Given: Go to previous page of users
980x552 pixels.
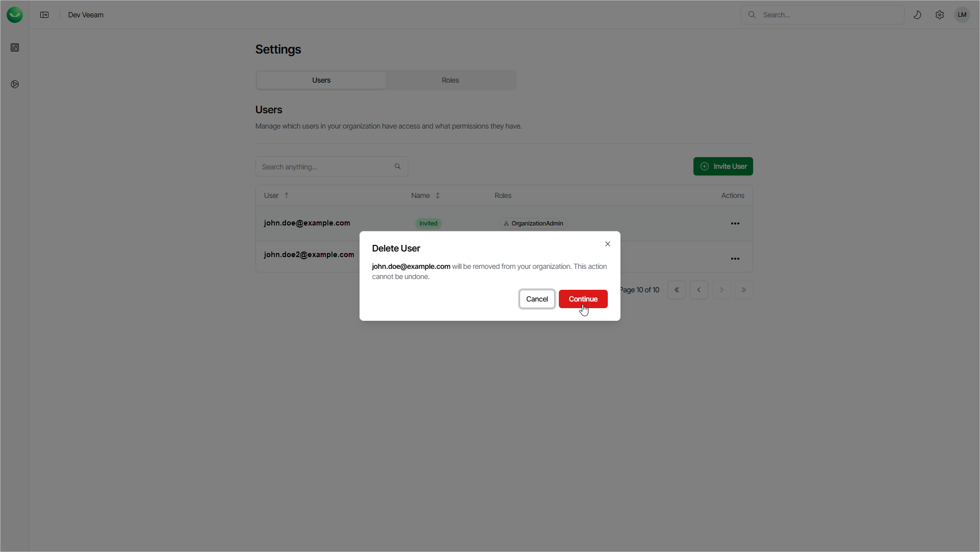Looking at the screenshot, I should (x=699, y=290).
